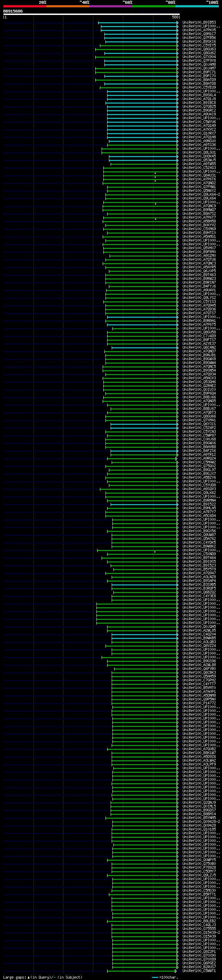Click the UniRef100_O15439-2 label
The height and width of the screenshot is (980, 222).
click(202, 932)
